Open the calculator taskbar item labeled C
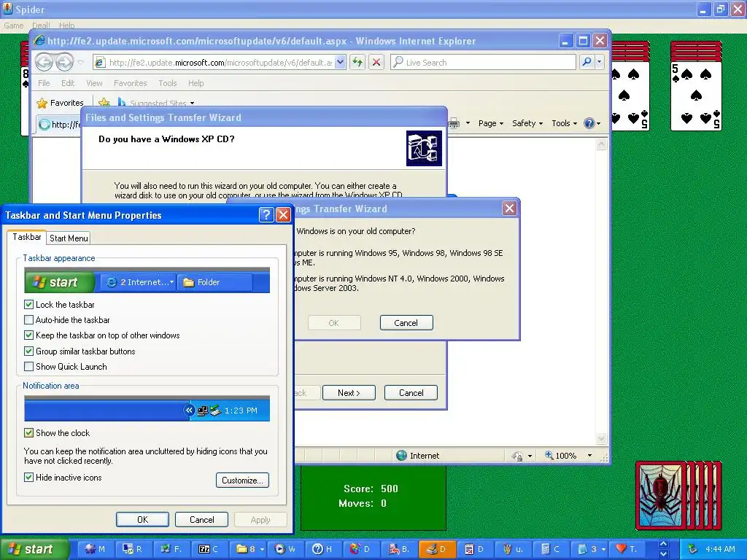Screen dimensions: 747x560 pos(551,549)
